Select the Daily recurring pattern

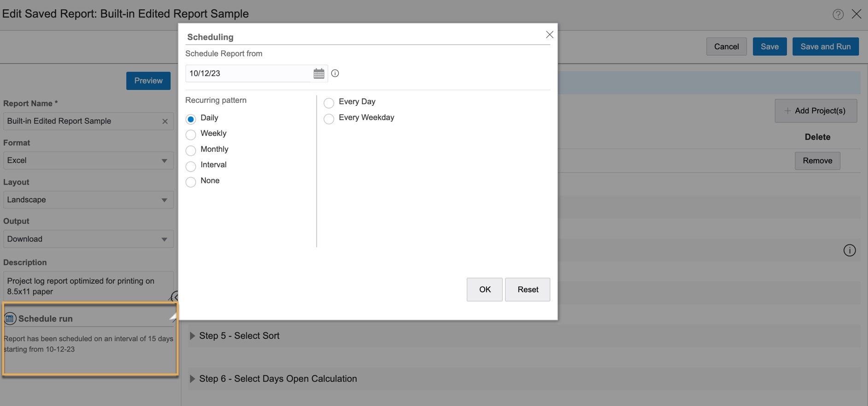click(x=191, y=119)
